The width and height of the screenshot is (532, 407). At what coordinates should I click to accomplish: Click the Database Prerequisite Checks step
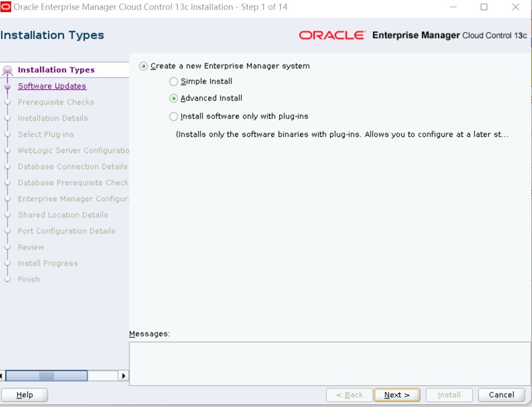coord(73,183)
